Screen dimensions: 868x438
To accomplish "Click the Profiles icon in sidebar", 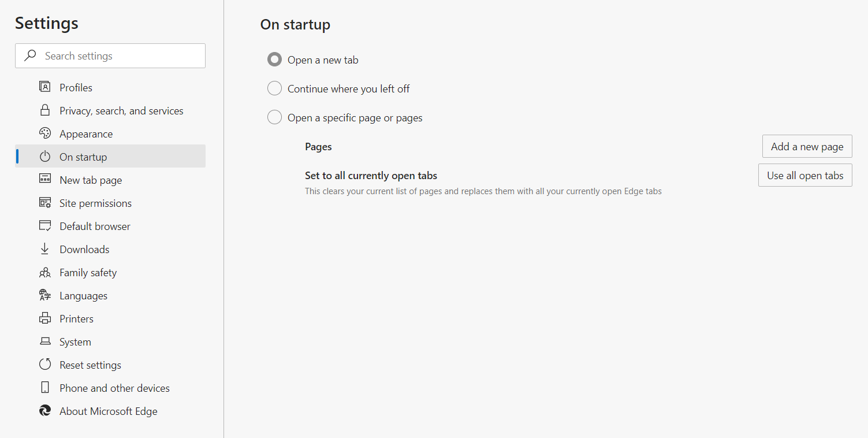I will coord(45,87).
